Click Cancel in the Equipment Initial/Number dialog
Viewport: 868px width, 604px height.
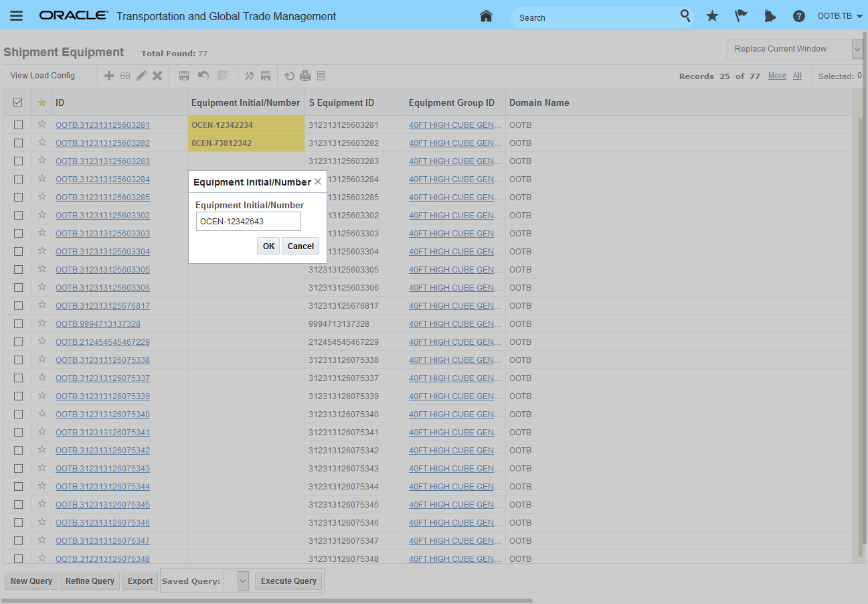(x=300, y=246)
